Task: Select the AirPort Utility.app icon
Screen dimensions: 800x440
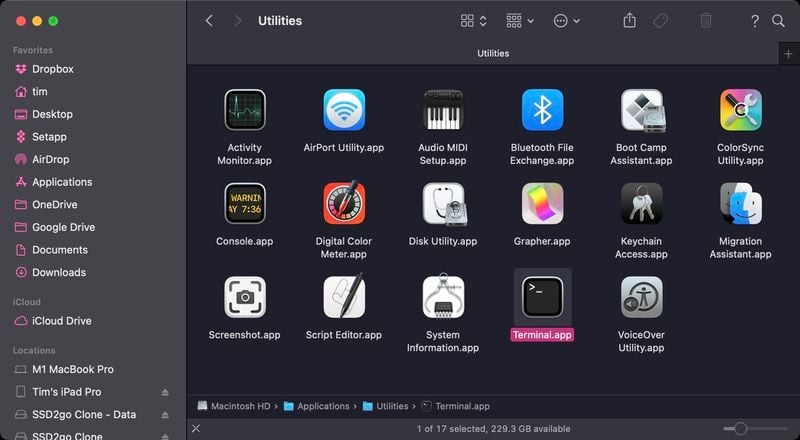Action: coord(344,110)
